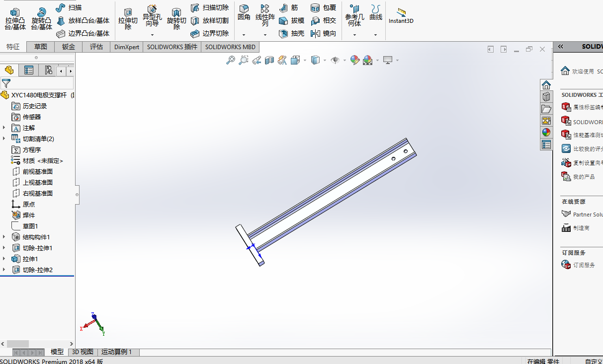Switch to the 运动算例 1 tab

(x=117, y=352)
